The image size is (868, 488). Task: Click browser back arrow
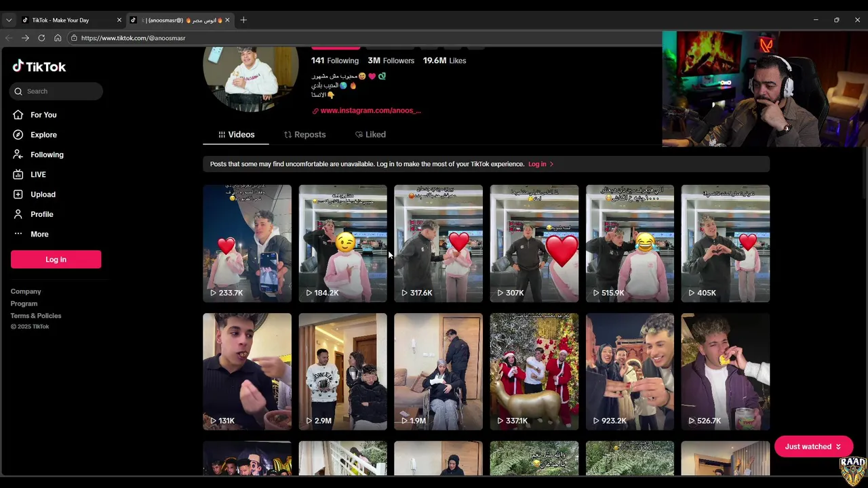pos(9,38)
